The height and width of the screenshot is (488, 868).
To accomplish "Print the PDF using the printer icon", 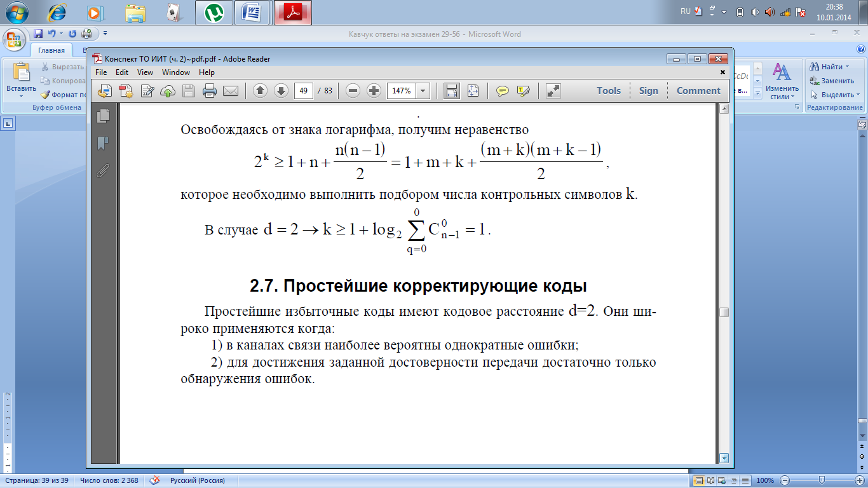I will [210, 91].
